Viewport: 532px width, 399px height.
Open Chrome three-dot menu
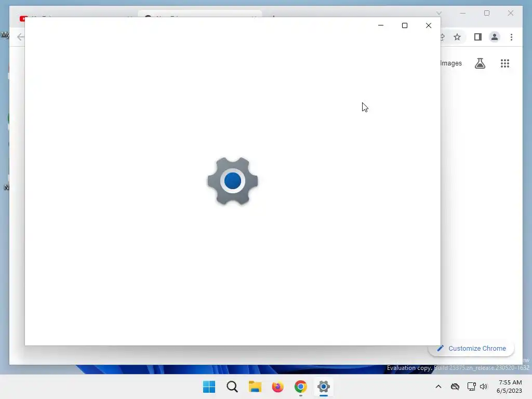(511, 37)
